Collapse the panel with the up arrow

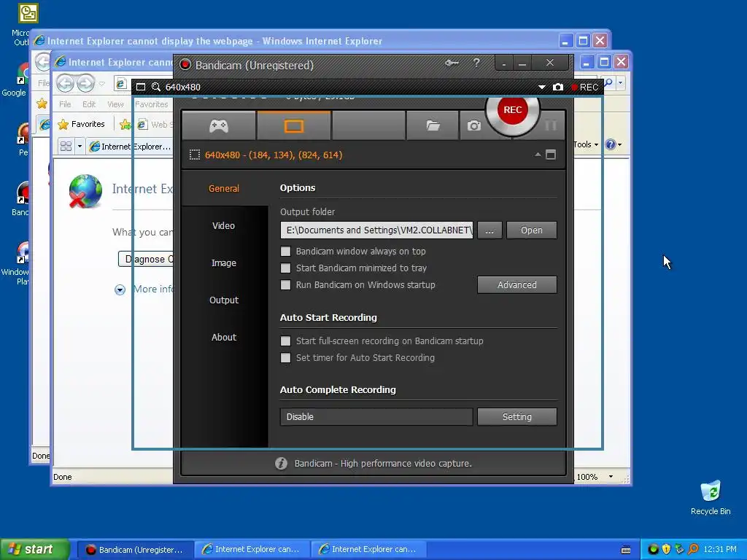tap(538, 155)
